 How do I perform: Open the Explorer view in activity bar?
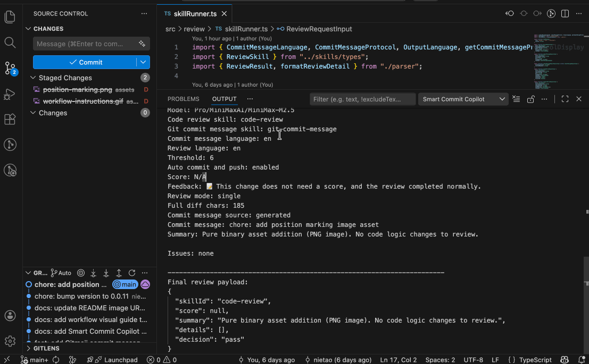(x=10, y=17)
